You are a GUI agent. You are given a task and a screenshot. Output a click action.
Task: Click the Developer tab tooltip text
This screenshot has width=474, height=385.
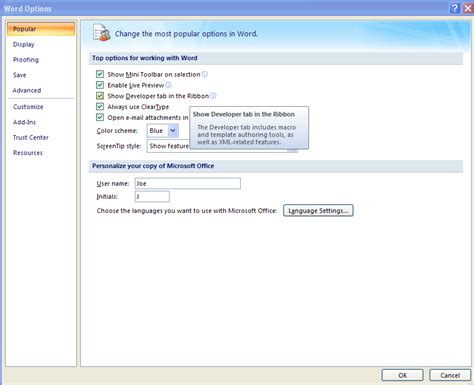247,135
